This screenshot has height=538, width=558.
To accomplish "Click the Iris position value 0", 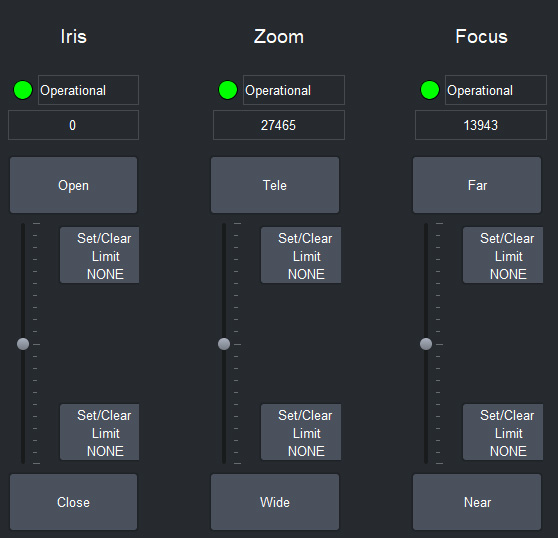I will point(73,125).
